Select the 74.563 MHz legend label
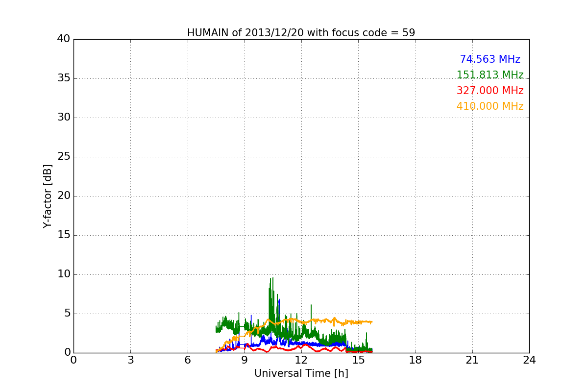 click(490, 59)
